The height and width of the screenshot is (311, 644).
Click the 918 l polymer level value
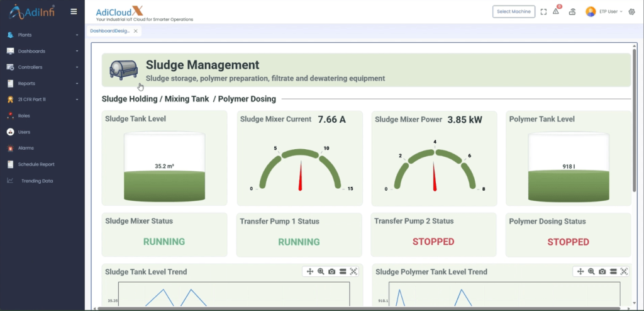569,167
